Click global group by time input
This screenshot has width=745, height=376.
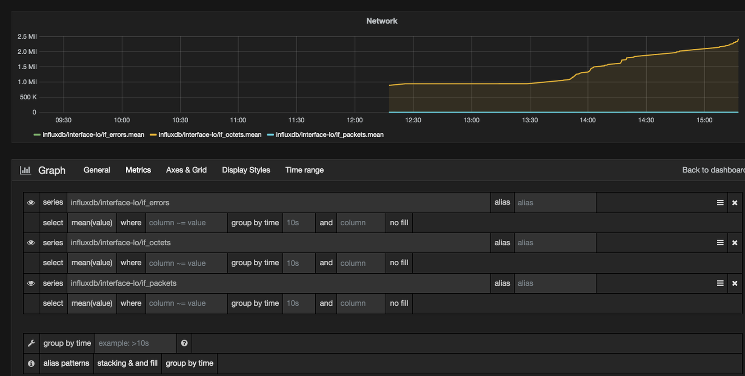[x=135, y=343]
